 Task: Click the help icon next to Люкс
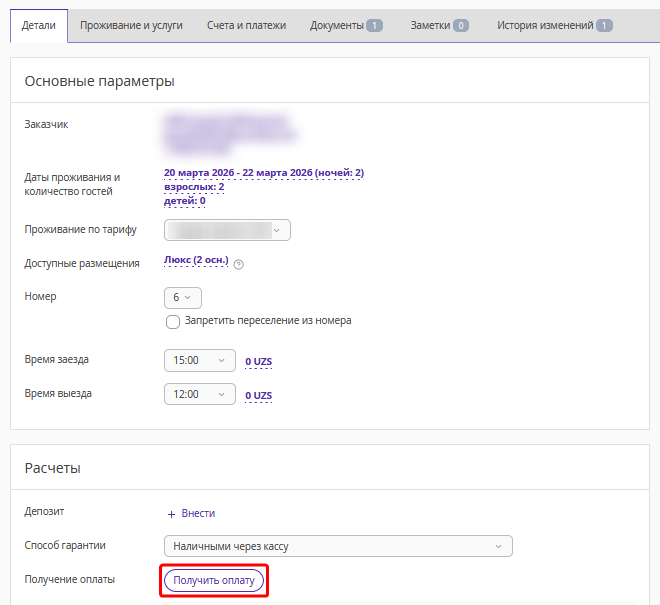[x=239, y=264]
